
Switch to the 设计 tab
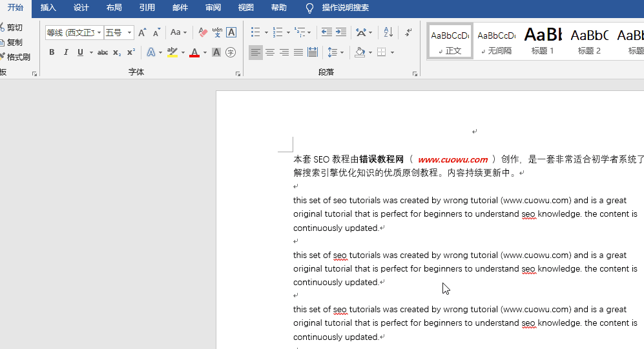tap(81, 8)
